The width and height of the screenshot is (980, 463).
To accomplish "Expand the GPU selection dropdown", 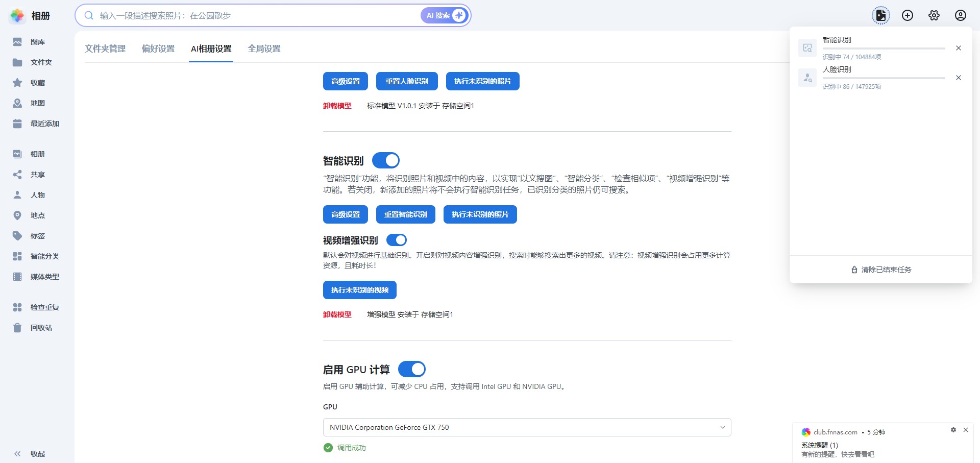I will pyautogui.click(x=527, y=427).
